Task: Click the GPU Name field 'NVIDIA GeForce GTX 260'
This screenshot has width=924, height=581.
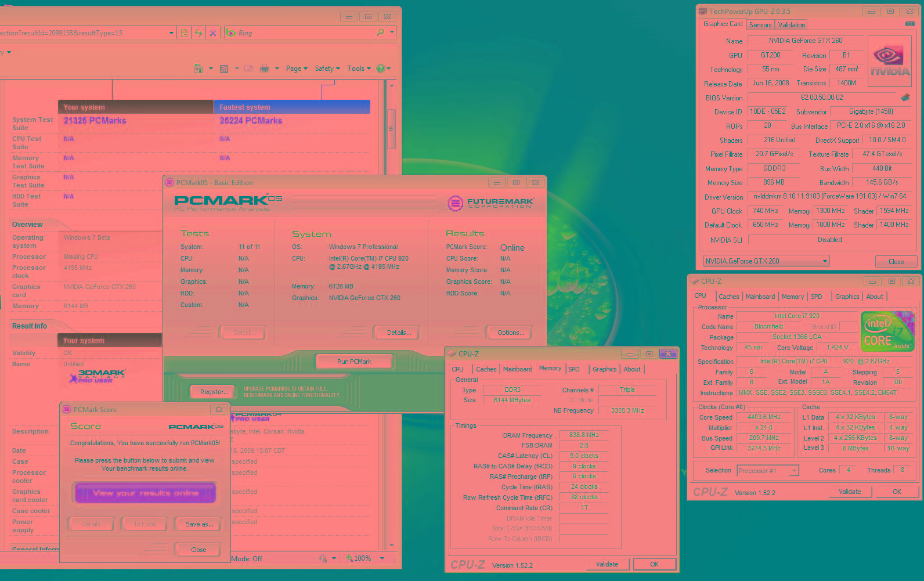Action: coord(806,41)
